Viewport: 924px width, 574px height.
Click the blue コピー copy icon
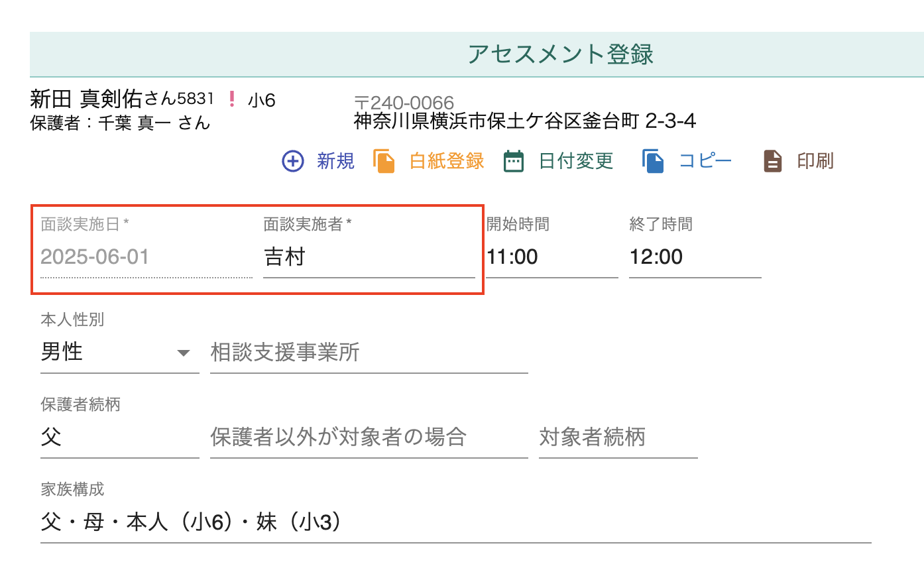pyautogui.click(x=653, y=161)
